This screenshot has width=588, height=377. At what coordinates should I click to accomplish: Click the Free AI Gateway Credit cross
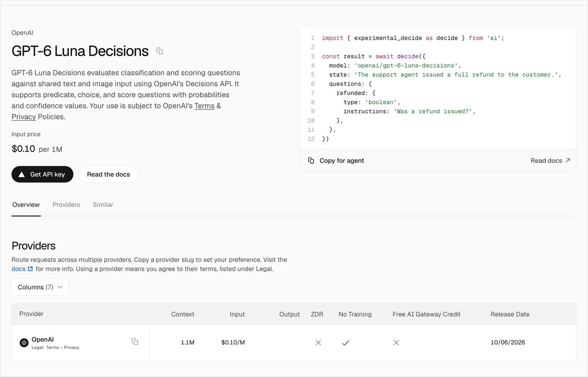pyautogui.click(x=396, y=343)
